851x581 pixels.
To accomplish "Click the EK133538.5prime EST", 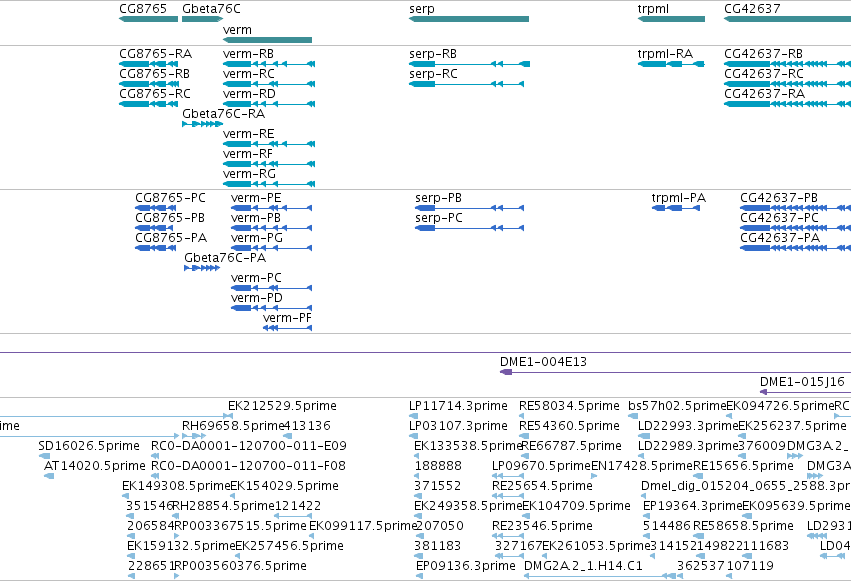I will pyautogui.click(x=418, y=456).
